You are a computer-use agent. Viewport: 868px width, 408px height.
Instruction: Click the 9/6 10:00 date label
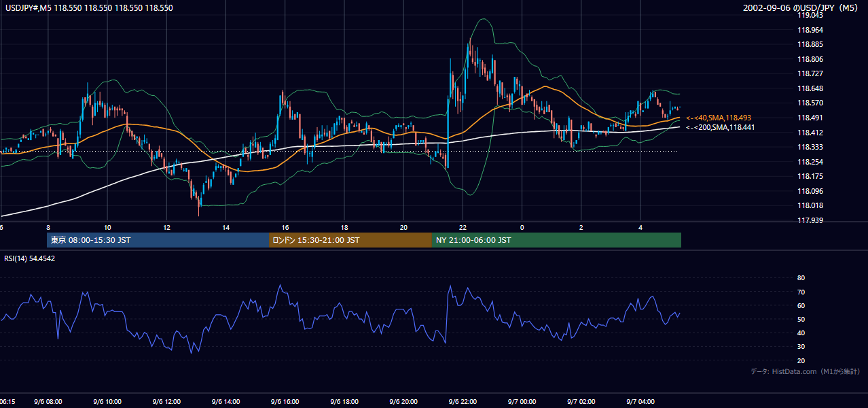107,402
